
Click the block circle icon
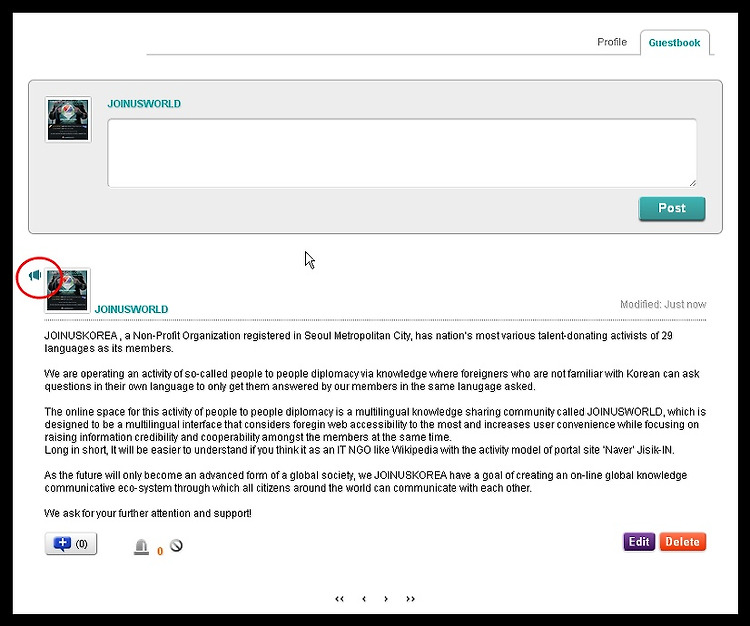[x=176, y=545]
